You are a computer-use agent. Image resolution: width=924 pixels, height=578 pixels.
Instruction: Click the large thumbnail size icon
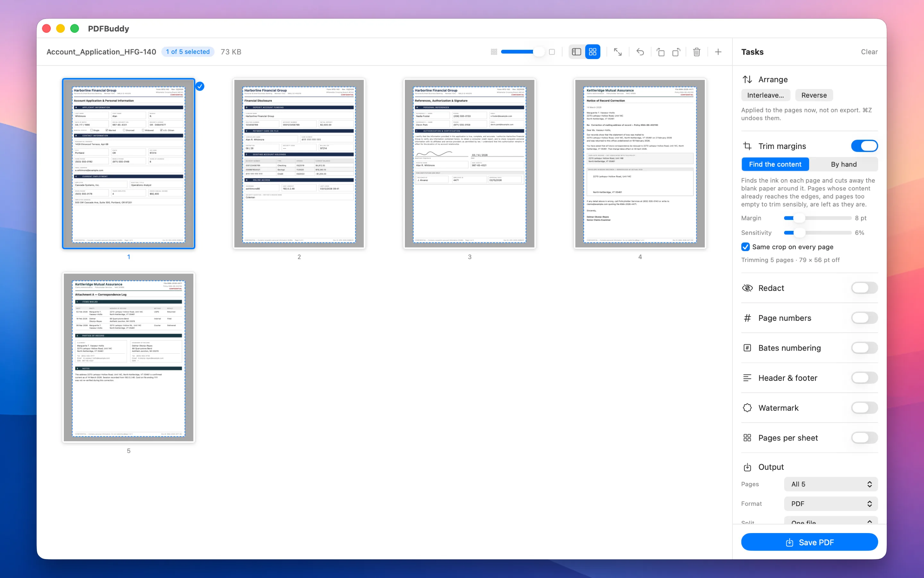point(552,52)
